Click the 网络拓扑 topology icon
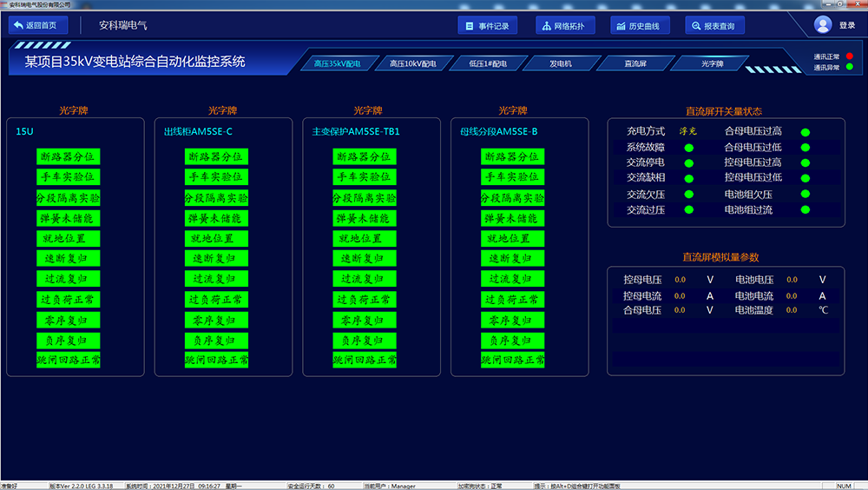 [546, 26]
